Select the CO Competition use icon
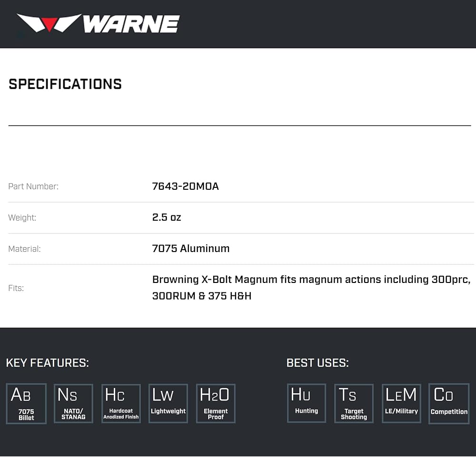This screenshot has height=457, width=476. [x=449, y=404]
